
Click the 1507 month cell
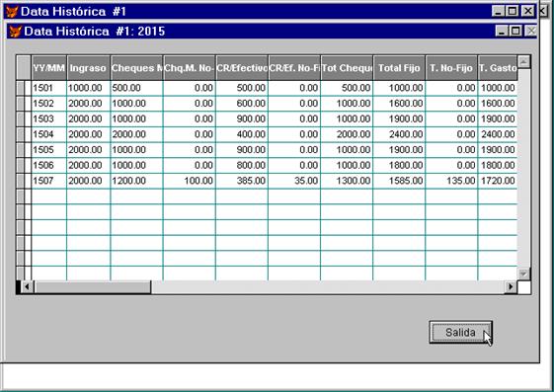pos(48,181)
